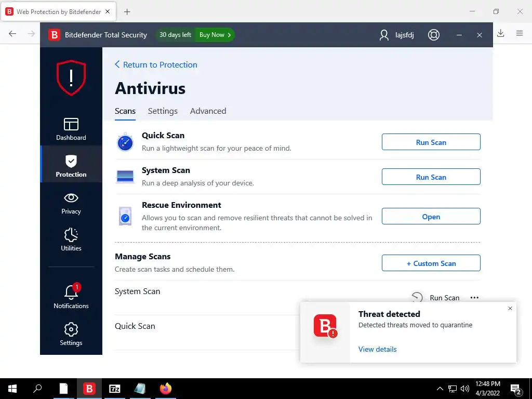
Task: Click the red warning shield status icon
Action: tap(71, 78)
